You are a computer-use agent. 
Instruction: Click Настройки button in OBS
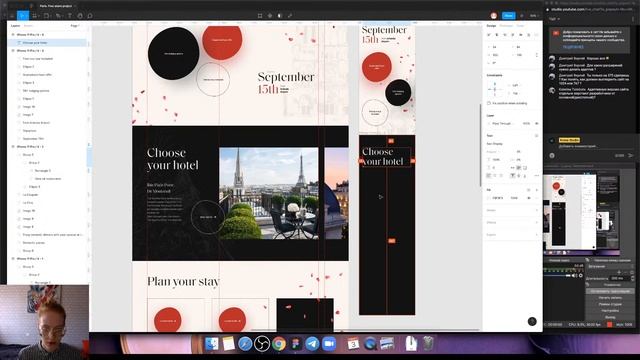click(x=610, y=311)
